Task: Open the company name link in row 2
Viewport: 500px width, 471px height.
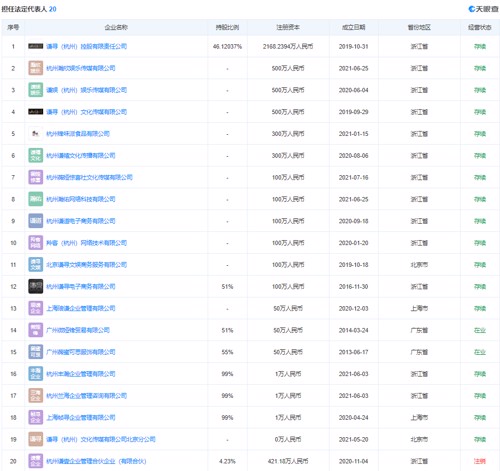Action: [81, 68]
